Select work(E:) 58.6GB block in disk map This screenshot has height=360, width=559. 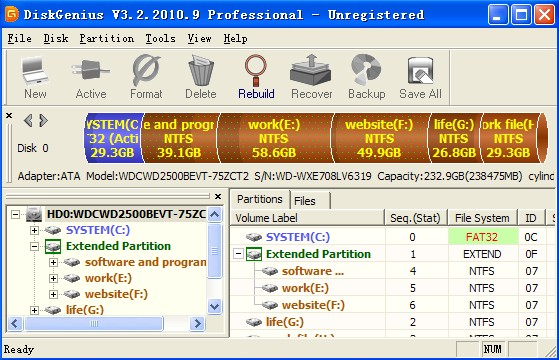pos(274,138)
